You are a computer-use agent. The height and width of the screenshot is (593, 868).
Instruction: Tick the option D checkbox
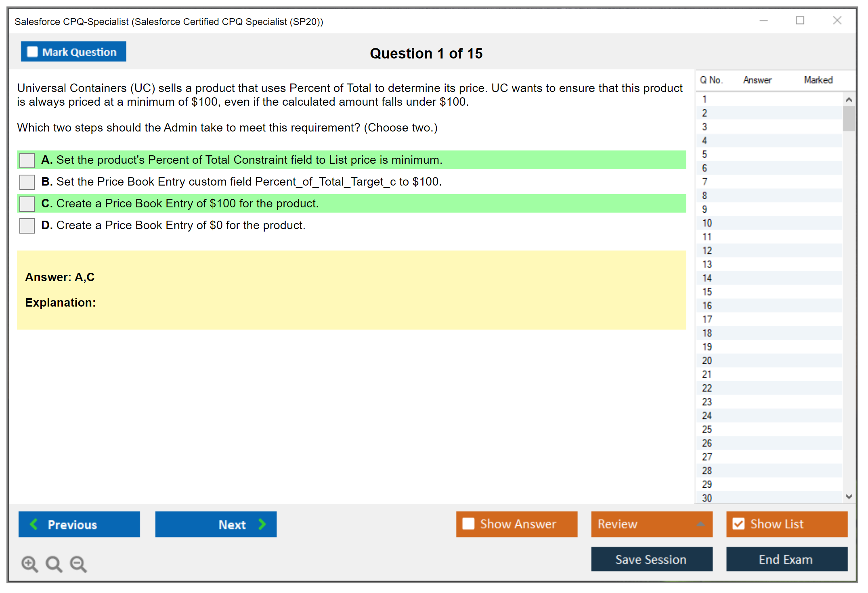point(27,226)
